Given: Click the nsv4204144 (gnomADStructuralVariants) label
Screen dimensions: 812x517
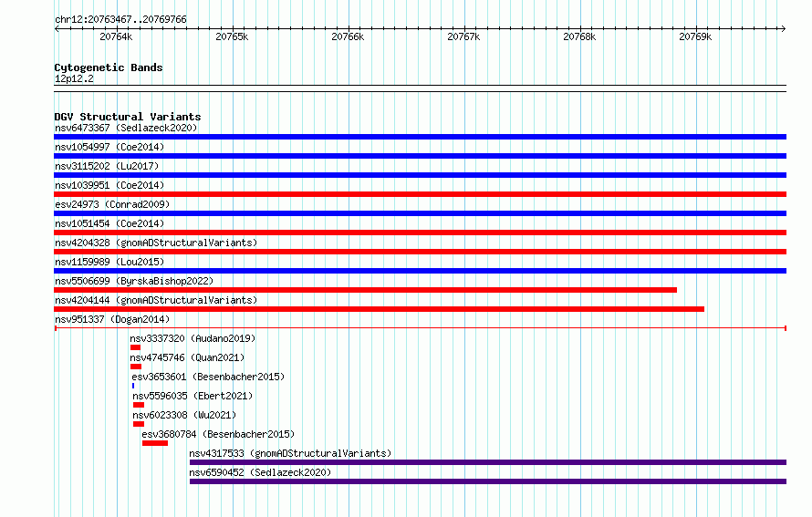Looking at the screenshot, I should pyautogui.click(x=156, y=300).
